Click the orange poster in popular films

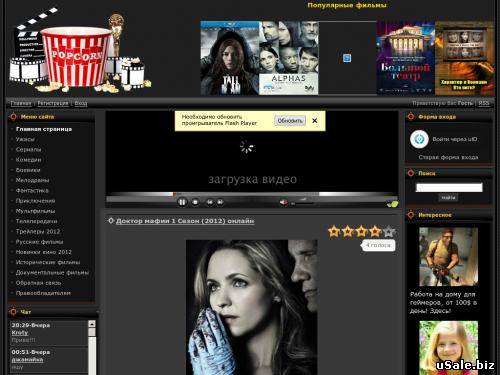(x=465, y=58)
